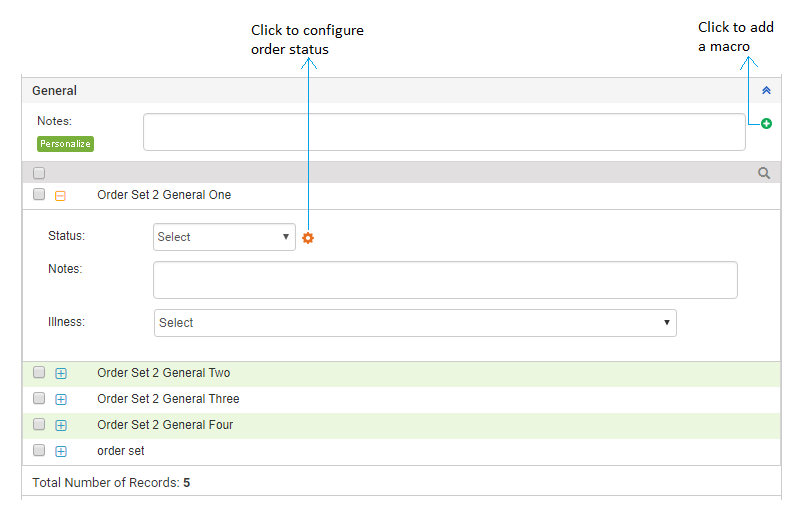This screenshot has width=790, height=516.
Task: Expand Order Set 2 General Four row
Action: 61,425
